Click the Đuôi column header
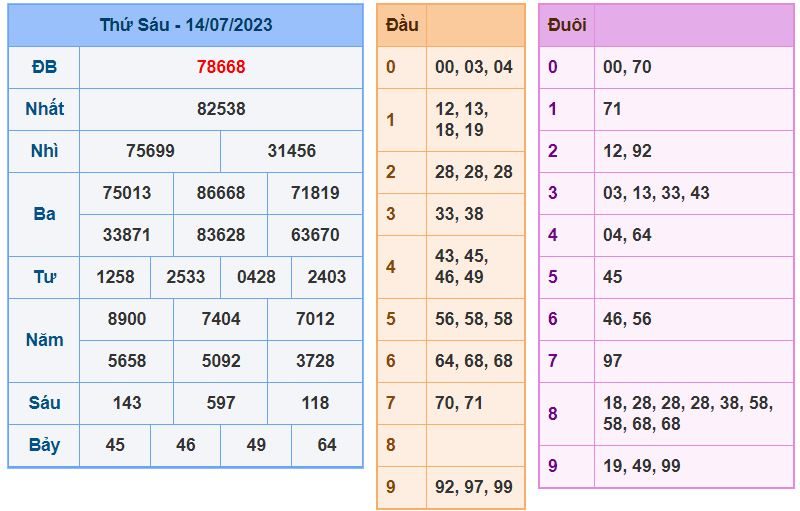Viewport: 800px width, 511px height. 566,25
